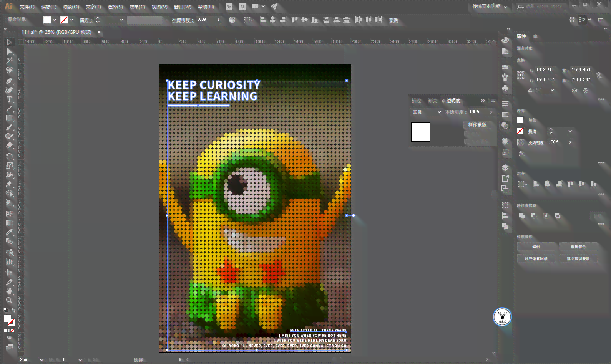Viewport: 611px width, 364px height.
Task: Open the 文件(F) menu
Action: point(27,7)
